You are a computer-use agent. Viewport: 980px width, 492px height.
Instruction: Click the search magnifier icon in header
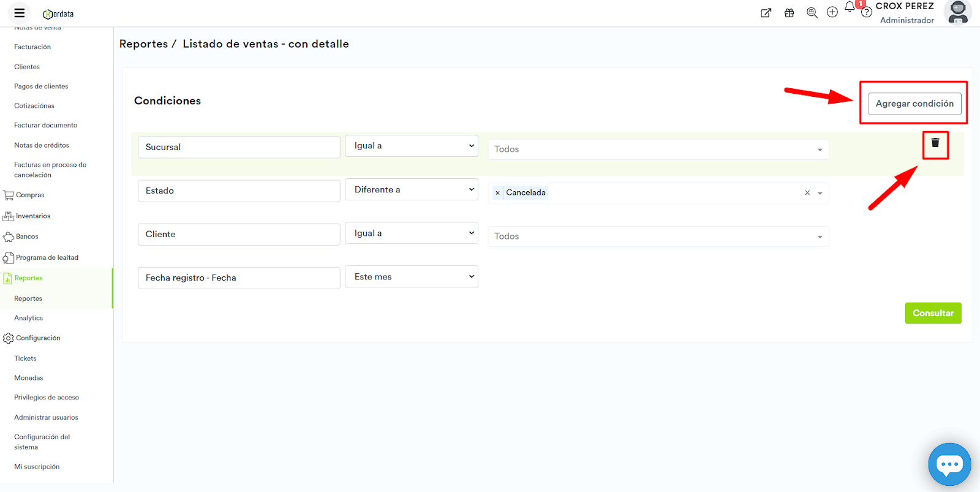tap(812, 13)
